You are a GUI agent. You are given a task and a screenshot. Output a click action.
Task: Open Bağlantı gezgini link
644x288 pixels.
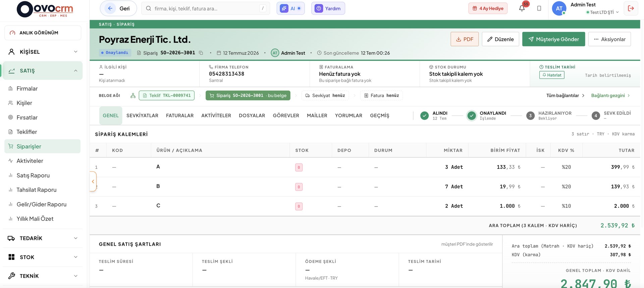pos(610,96)
